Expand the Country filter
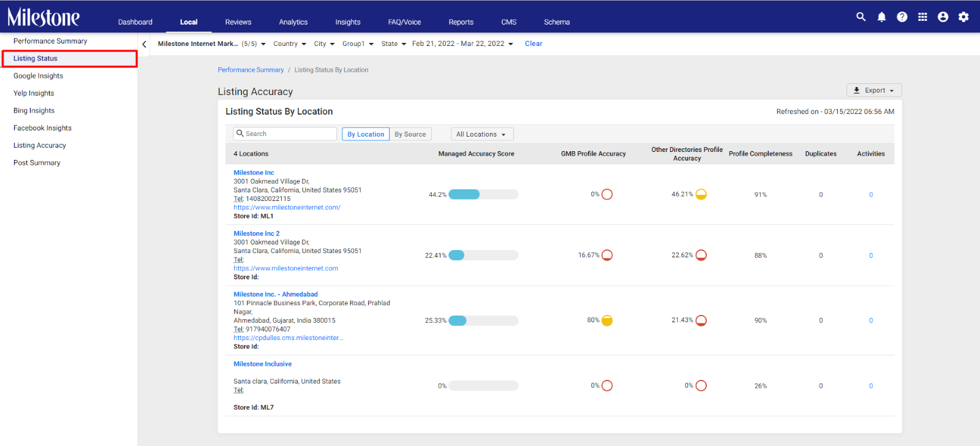 [290, 44]
